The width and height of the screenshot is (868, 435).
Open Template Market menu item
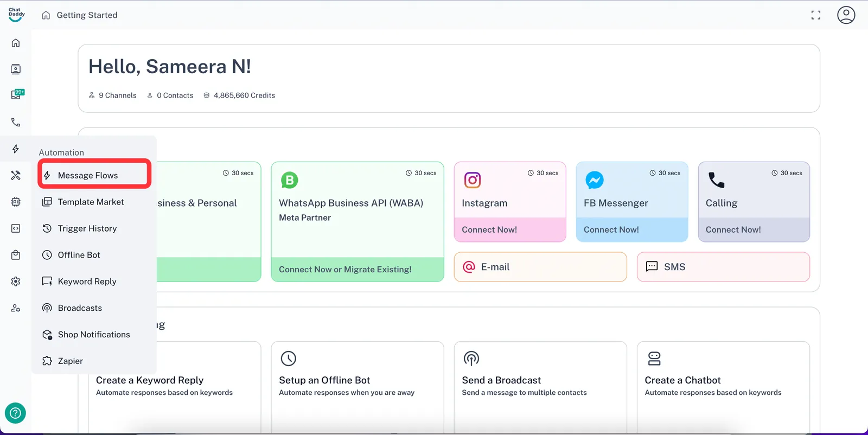pos(91,202)
